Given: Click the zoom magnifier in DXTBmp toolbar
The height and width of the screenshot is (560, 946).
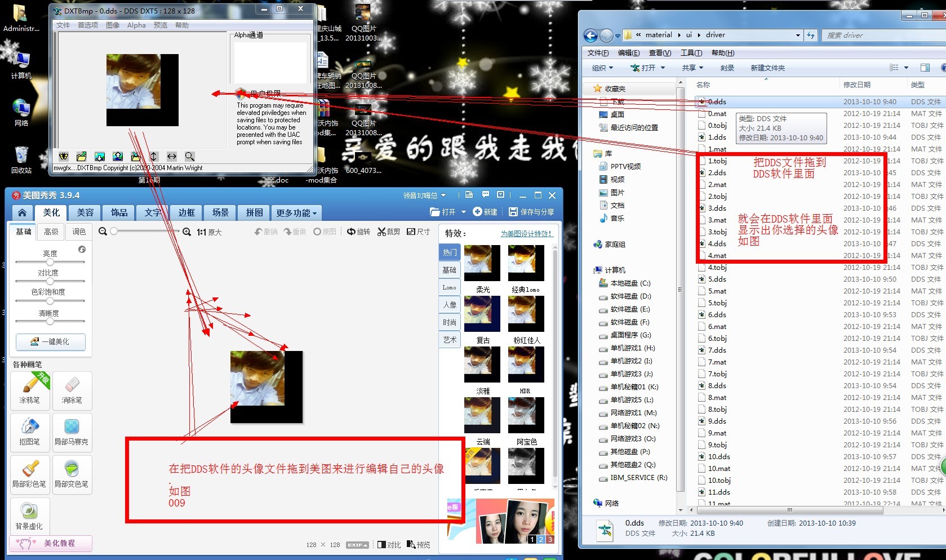Looking at the screenshot, I should coord(190,157).
